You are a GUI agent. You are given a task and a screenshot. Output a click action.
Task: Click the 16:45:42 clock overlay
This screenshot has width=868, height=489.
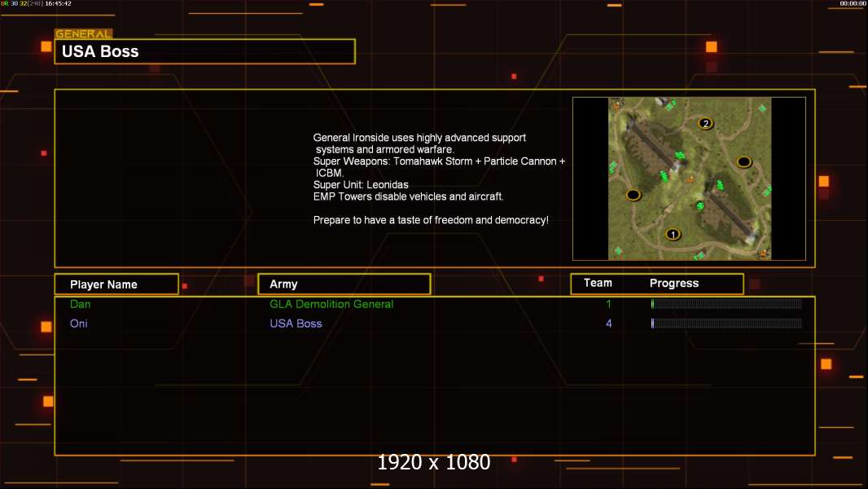pos(58,3)
